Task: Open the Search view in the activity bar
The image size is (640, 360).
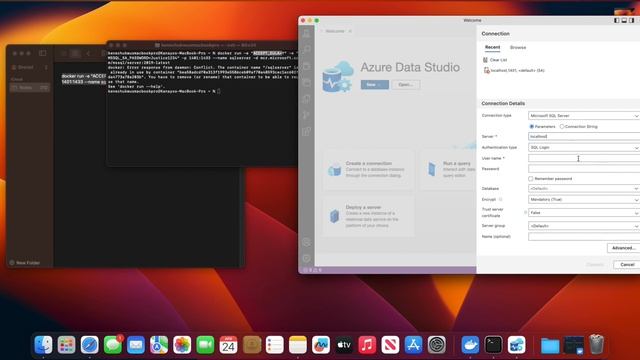Action: [x=306, y=50]
